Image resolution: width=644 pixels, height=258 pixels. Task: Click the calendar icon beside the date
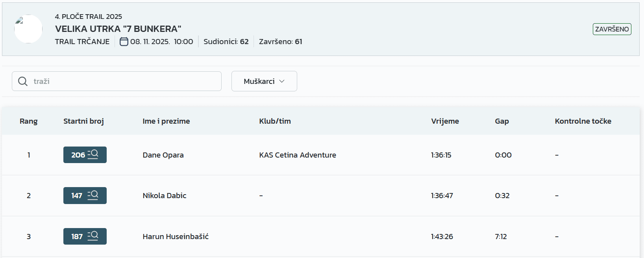coord(124,41)
